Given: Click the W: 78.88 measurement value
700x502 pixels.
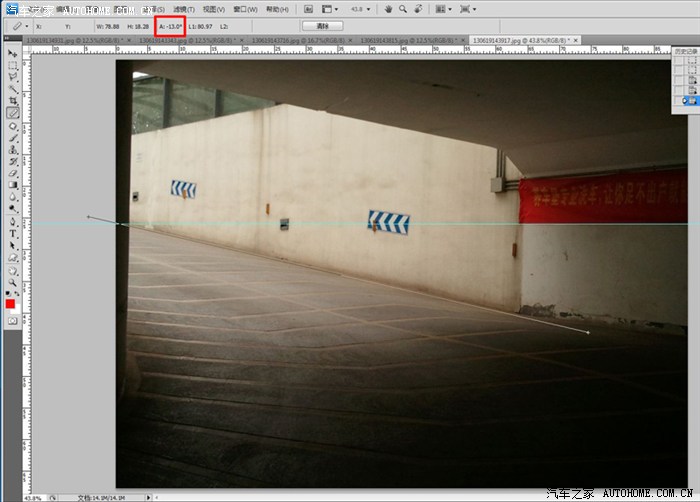Looking at the screenshot, I should (x=108, y=27).
